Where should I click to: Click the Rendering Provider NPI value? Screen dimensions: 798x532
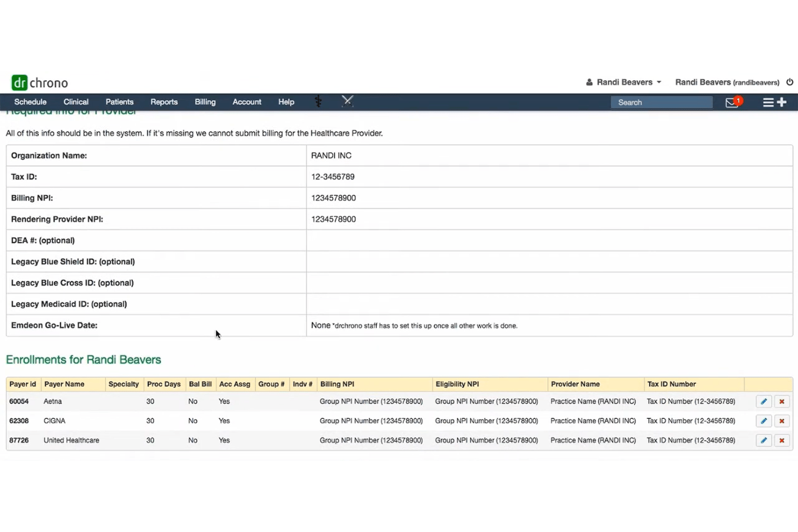click(x=333, y=219)
